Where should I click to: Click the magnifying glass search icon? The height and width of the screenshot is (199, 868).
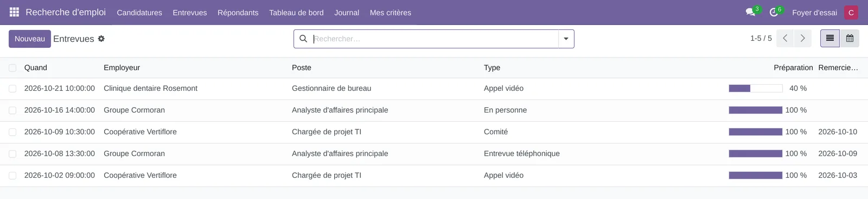[x=303, y=39]
